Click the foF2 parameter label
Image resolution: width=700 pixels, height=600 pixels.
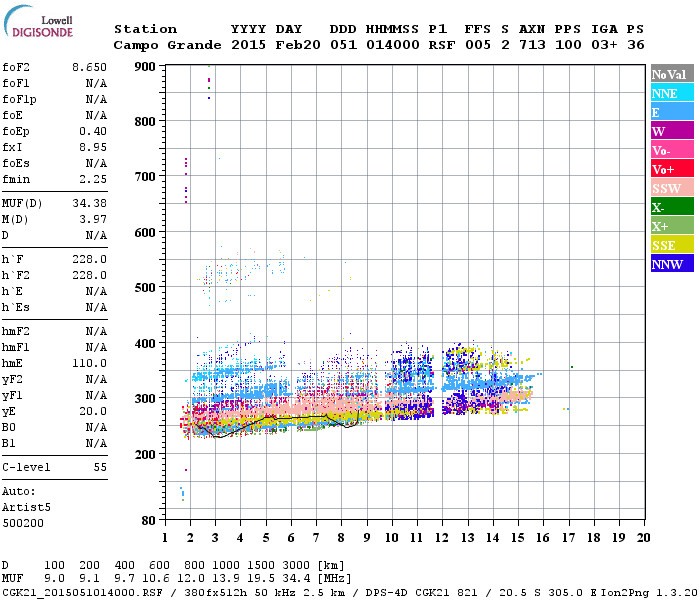coord(16,67)
